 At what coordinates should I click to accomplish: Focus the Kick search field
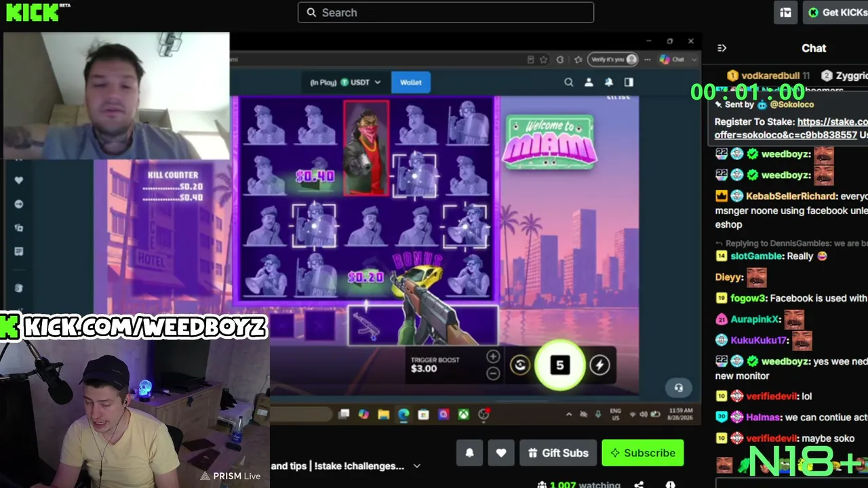pos(446,12)
